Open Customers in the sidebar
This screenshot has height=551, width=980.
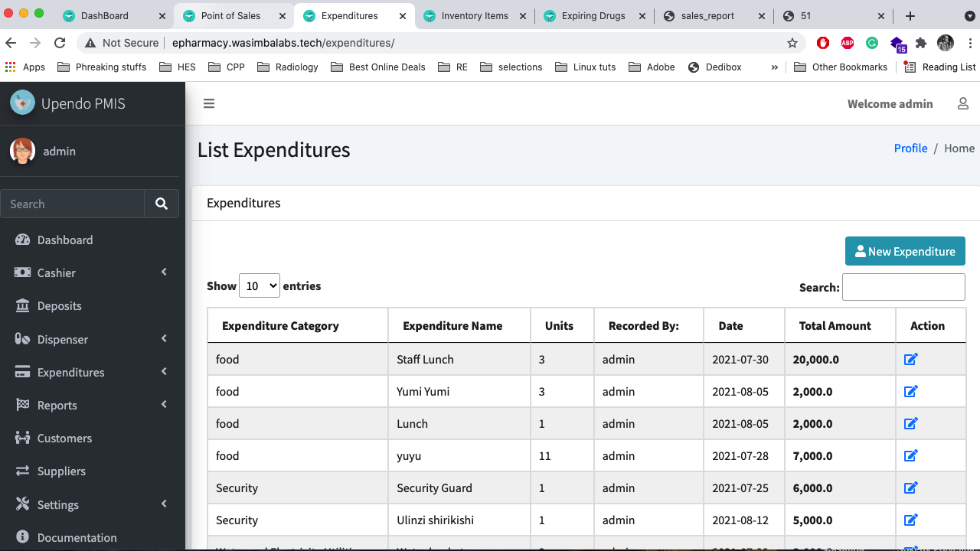click(x=64, y=438)
